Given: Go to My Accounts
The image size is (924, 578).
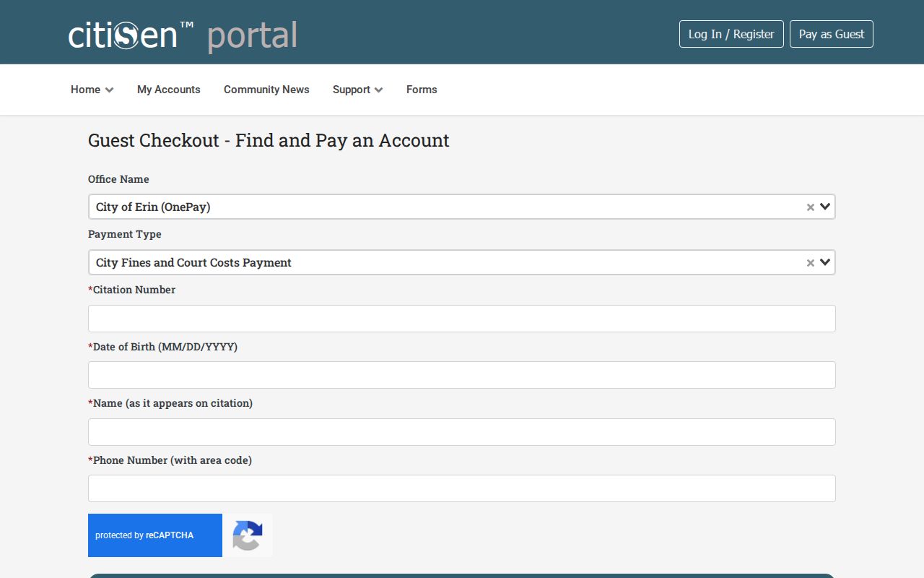Looking at the screenshot, I should pyautogui.click(x=169, y=90).
